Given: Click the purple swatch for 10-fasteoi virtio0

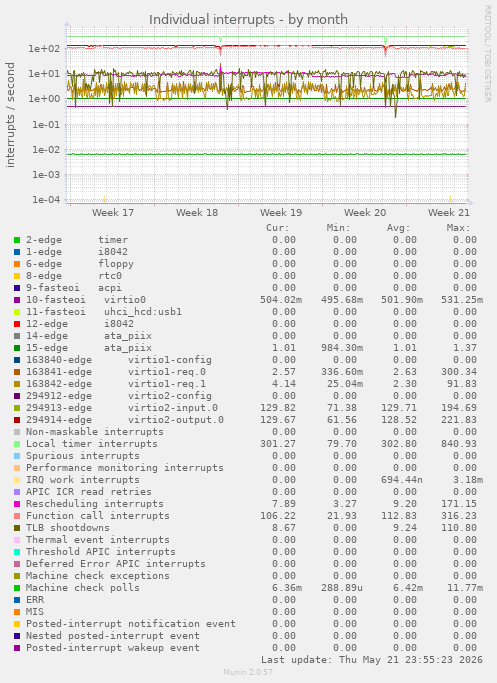Looking at the screenshot, I should point(17,300).
